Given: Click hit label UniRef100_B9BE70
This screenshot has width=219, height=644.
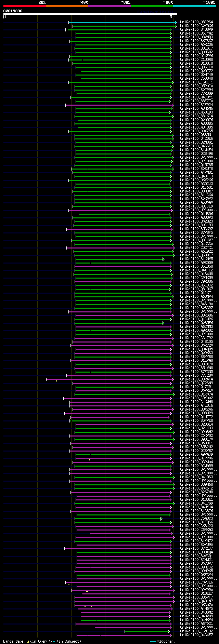Looking at the screenshot, I should 196,440.
